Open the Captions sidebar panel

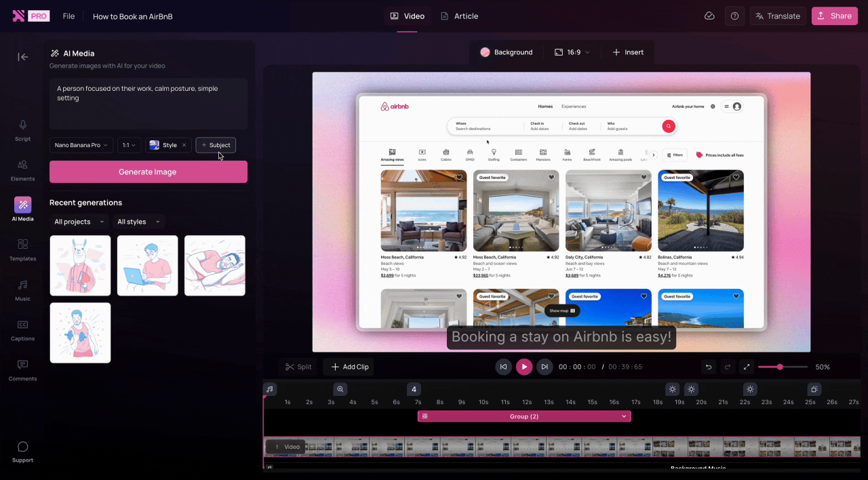(x=22, y=330)
